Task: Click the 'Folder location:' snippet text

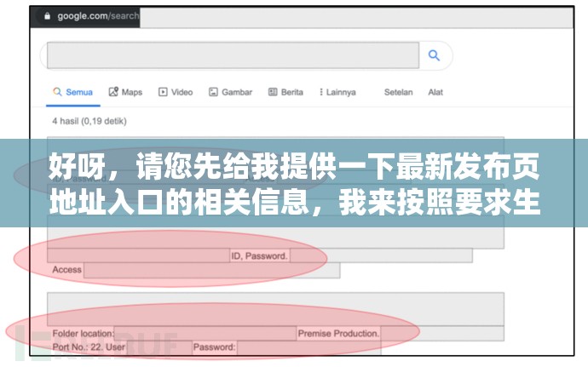Action: 83,333
